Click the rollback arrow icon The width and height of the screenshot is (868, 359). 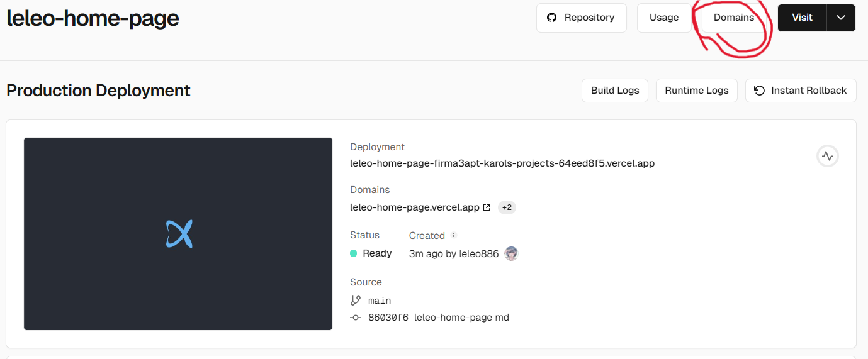pyautogui.click(x=760, y=91)
